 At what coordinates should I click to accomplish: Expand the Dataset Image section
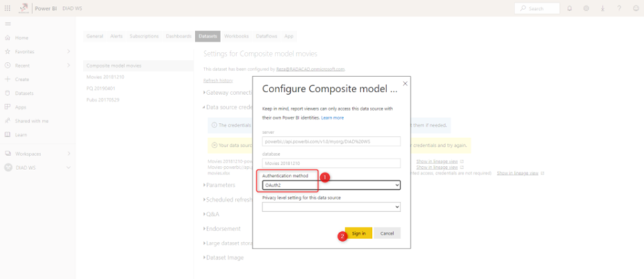point(224,258)
